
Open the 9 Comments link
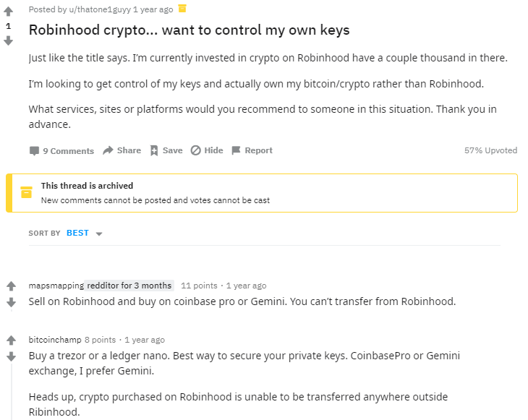pos(61,151)
